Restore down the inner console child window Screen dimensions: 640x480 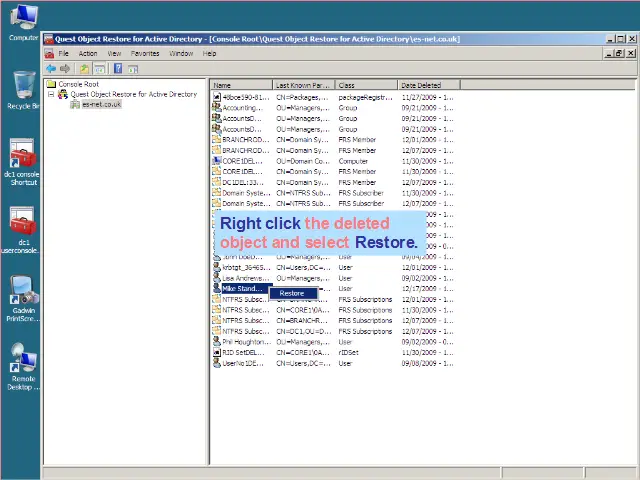click(x=620, y=53)
